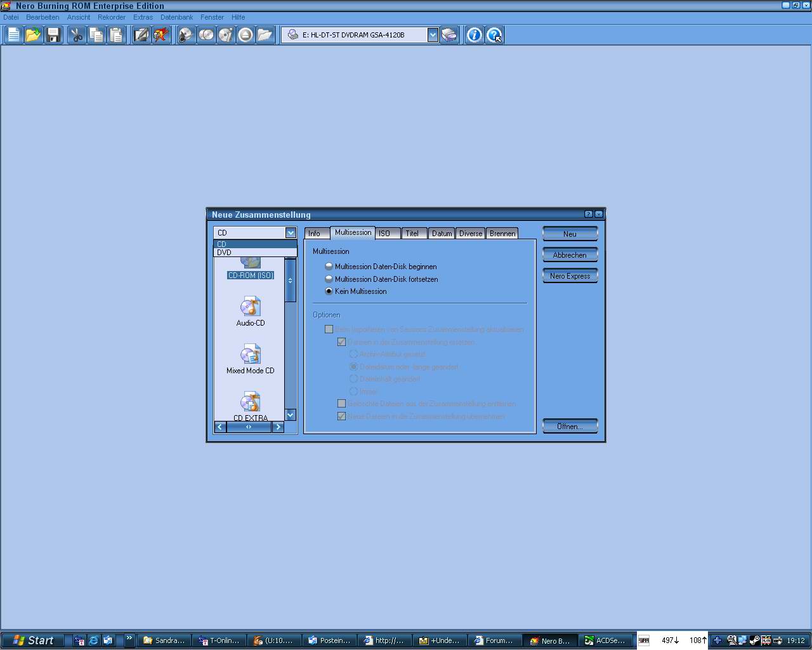Click the Nero Express flame icon

click(161, 35)
